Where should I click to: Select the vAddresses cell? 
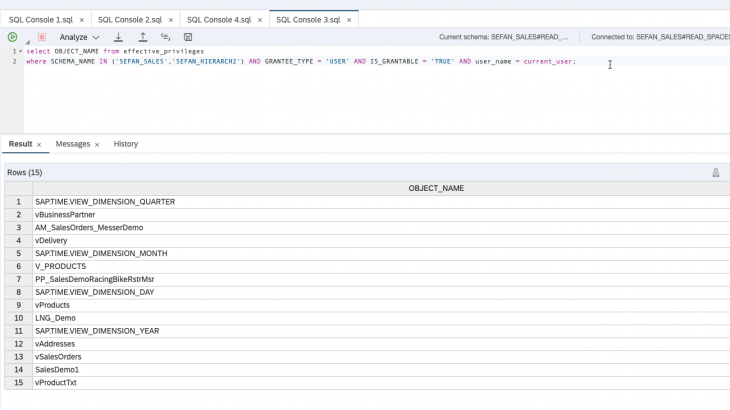381,344
